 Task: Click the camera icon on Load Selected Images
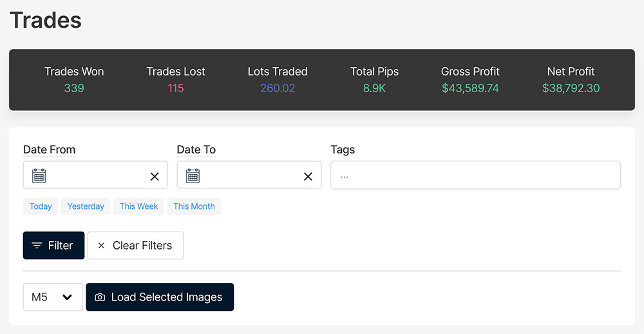pos(100,297)
